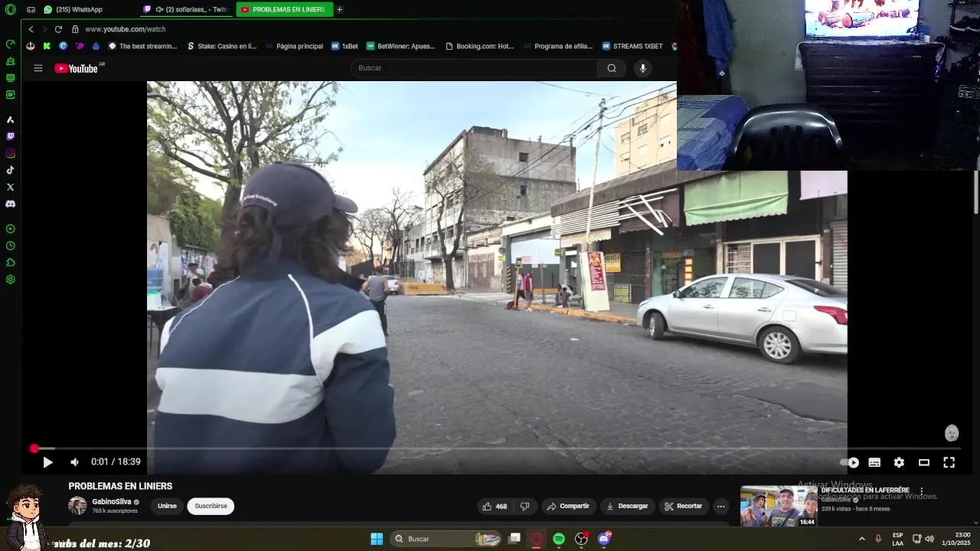This screenshot has height=551, width=980.
Task: Mute the video volume
Action: (x=74, y=462)
